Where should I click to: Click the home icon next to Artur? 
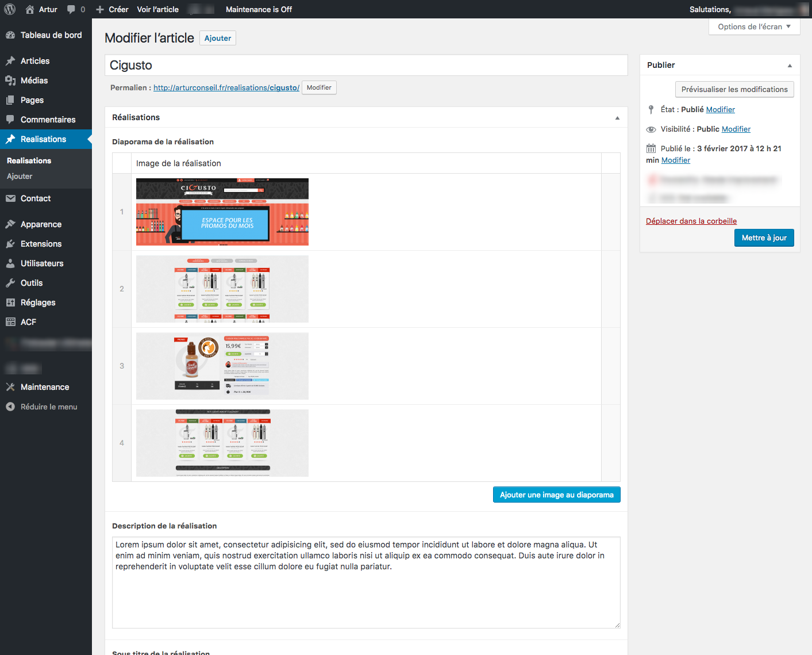coord(30,9)
